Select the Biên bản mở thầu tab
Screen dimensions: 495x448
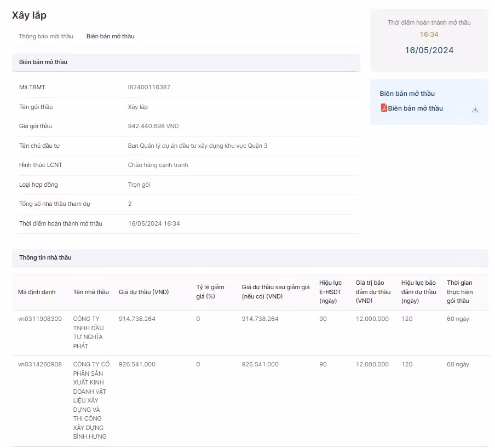click(110, 36)
